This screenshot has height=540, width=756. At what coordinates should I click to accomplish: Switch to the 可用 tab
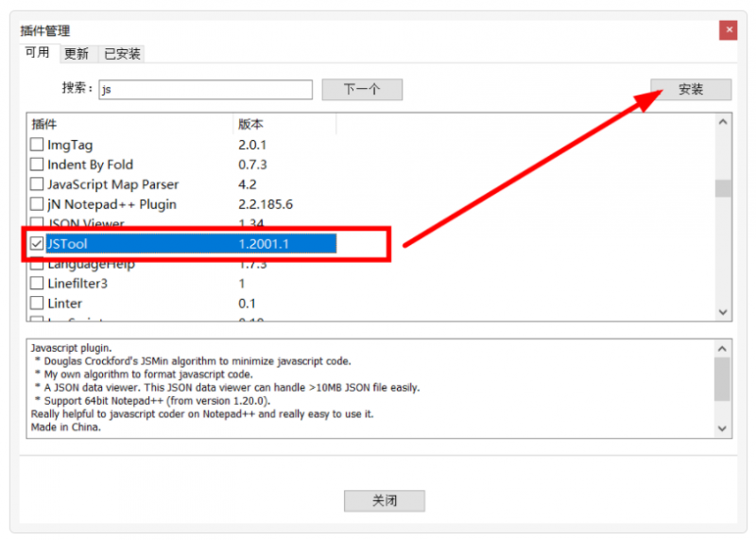tap(37, 53)
